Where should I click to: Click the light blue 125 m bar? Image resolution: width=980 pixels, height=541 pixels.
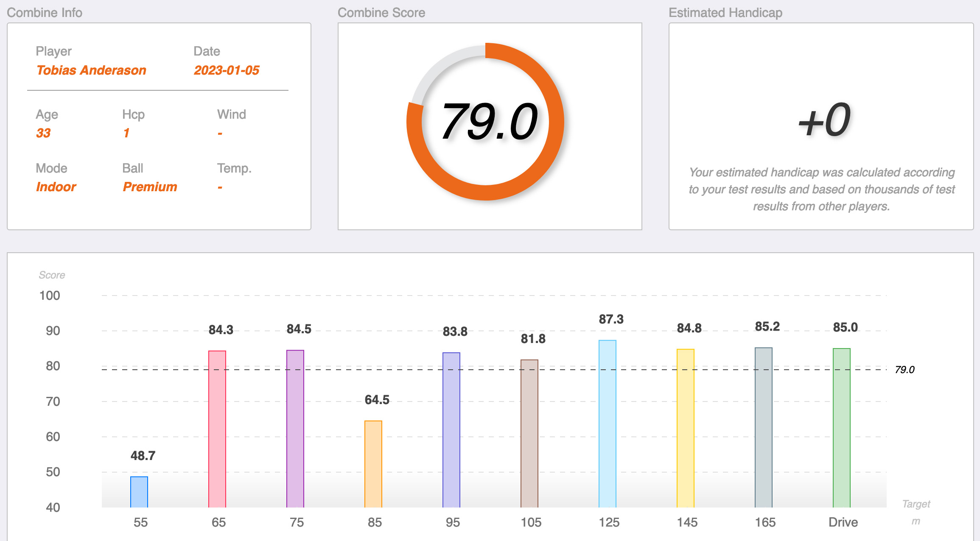click(608, 424)
